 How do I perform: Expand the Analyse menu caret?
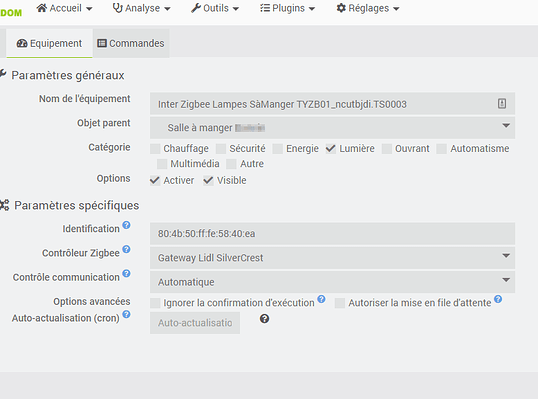point(167,9)
